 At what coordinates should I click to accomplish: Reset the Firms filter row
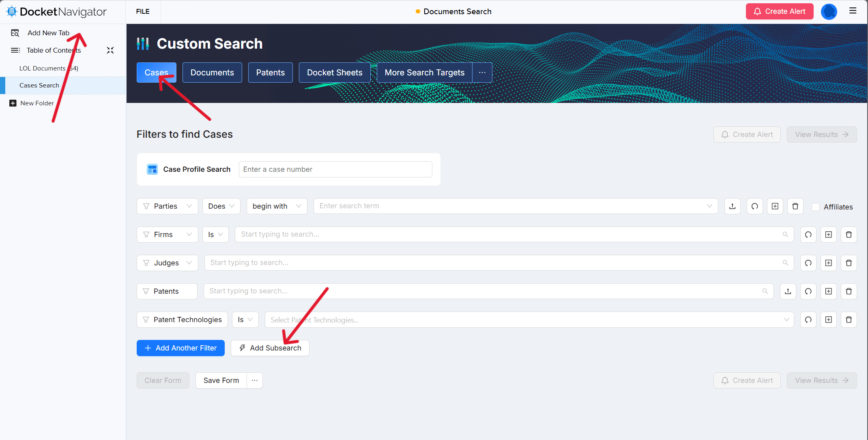(808, 235)
